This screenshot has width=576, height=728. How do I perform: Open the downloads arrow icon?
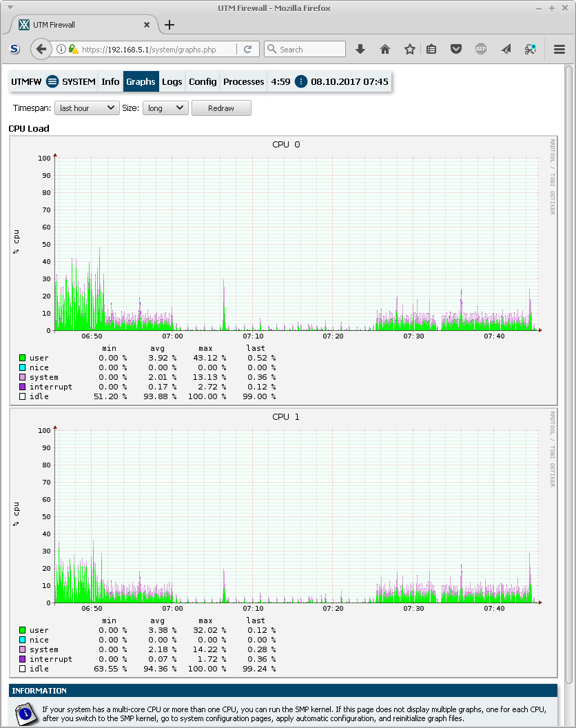(x=360, y=49)
